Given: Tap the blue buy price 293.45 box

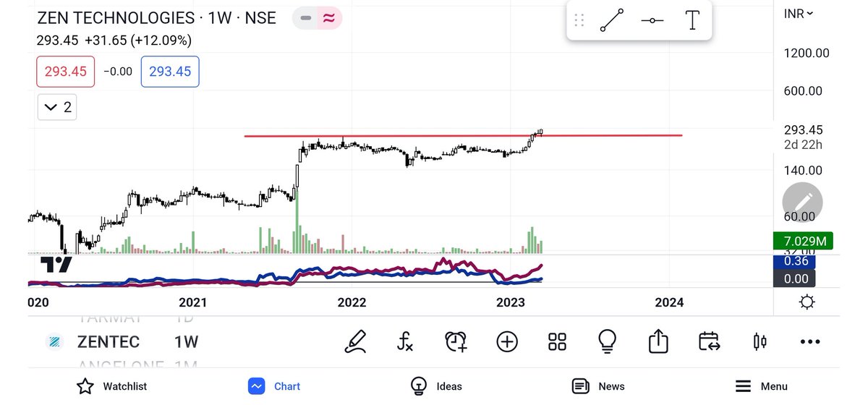Looking at the screenshot, I should (x=170, y=72).
